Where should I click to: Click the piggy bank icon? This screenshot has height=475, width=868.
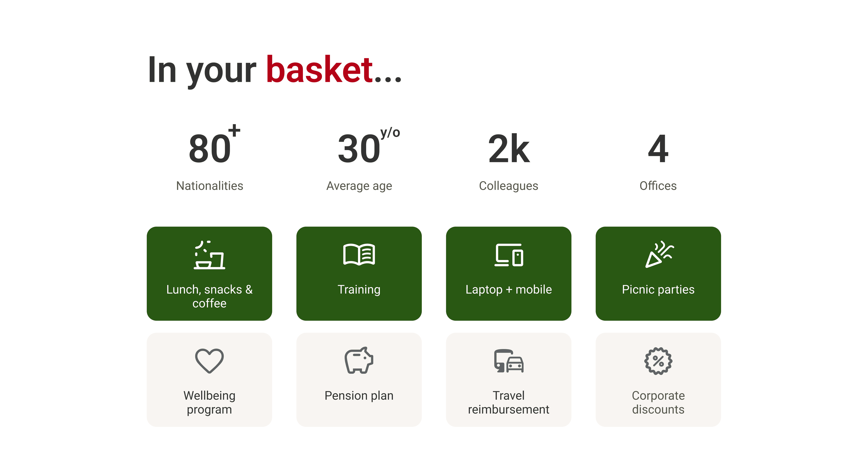359,361
